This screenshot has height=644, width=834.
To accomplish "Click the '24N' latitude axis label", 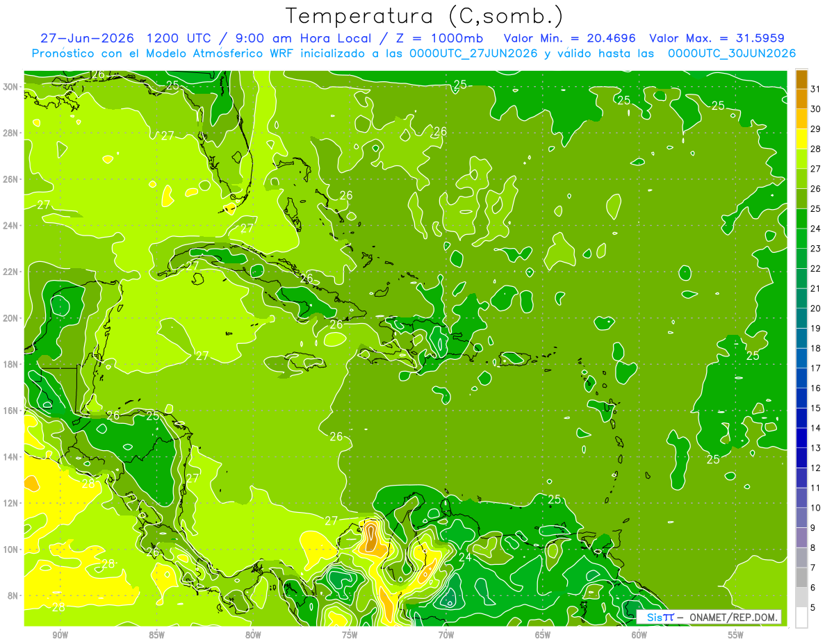I will [11, 225].
